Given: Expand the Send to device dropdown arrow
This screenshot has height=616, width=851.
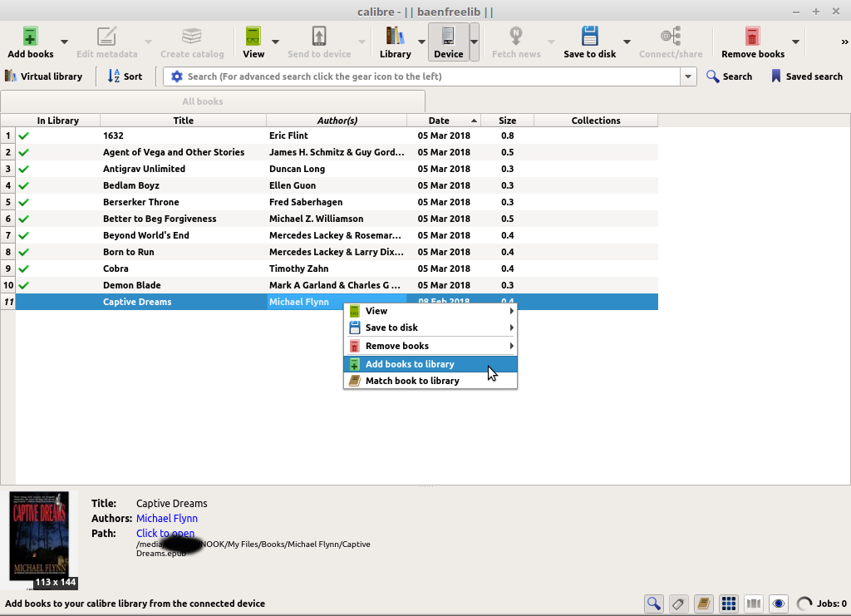Looking at the screenshot, I should 362,42.
